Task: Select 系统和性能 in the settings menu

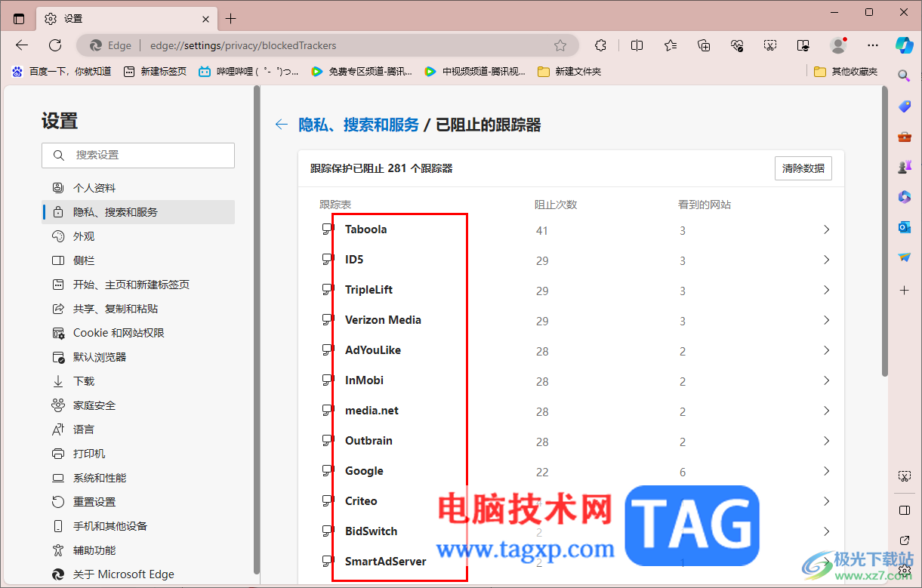Action: coord(138,478)
